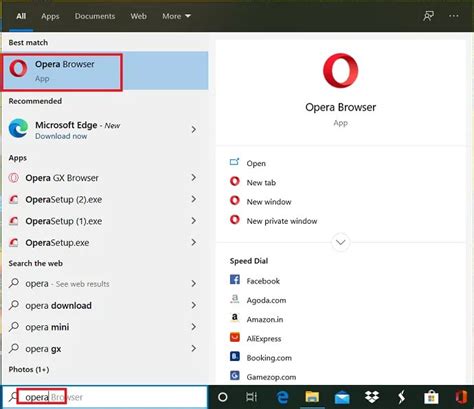Click the Microsoft Edge logo icon
This screenshot has width=474, height=409.
(x=18, y=128)
